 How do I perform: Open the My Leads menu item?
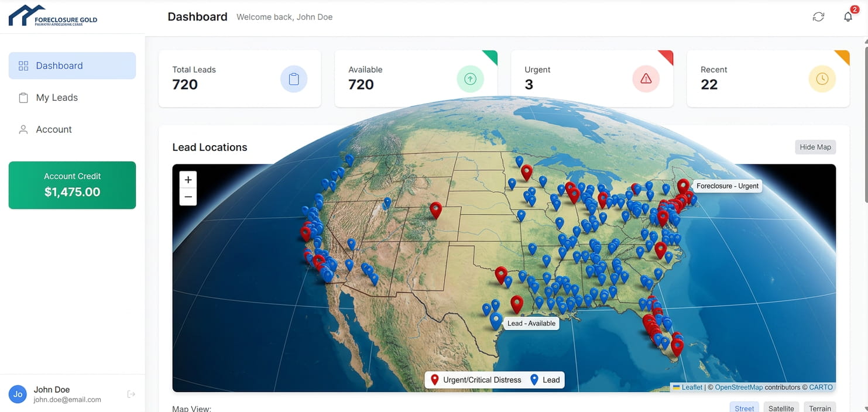pos(57,98)
